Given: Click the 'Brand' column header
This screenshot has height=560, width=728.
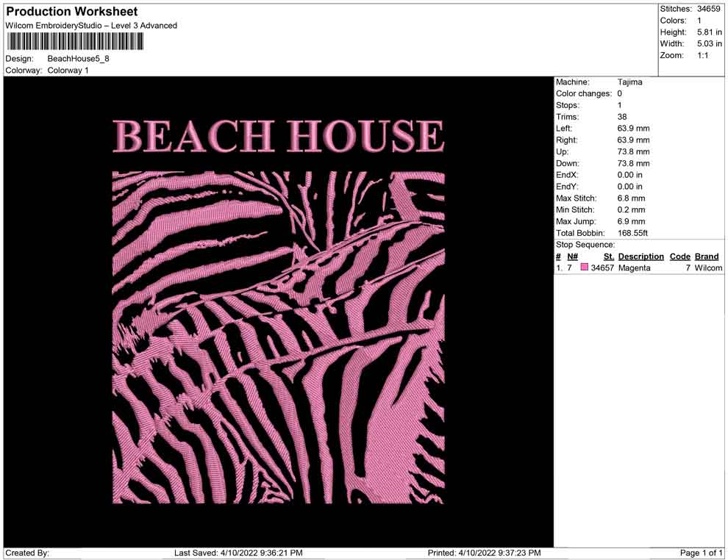Looking at the screenshot, I should 707,256.
